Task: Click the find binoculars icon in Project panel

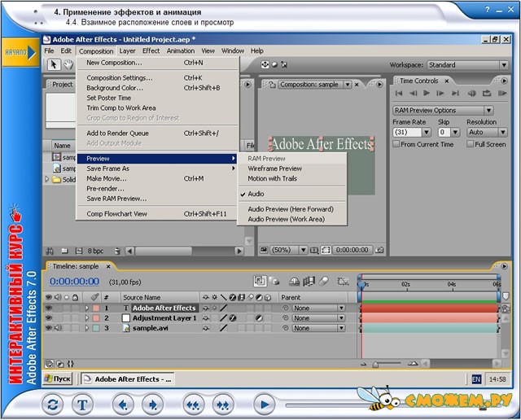Action: click(x=50, y=252)
